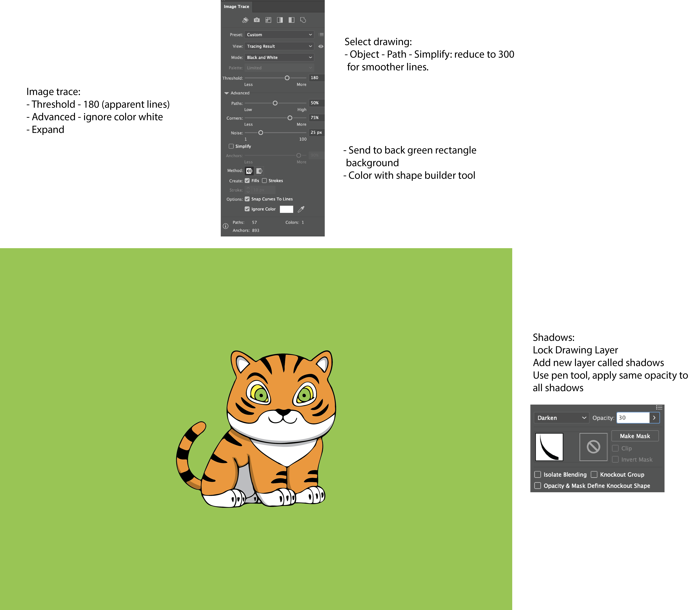Image resolution: width=700 pixels, height=610 pixels.
Task: Click the 'Colors: 1' text
Action: click(x=295, y=223)
